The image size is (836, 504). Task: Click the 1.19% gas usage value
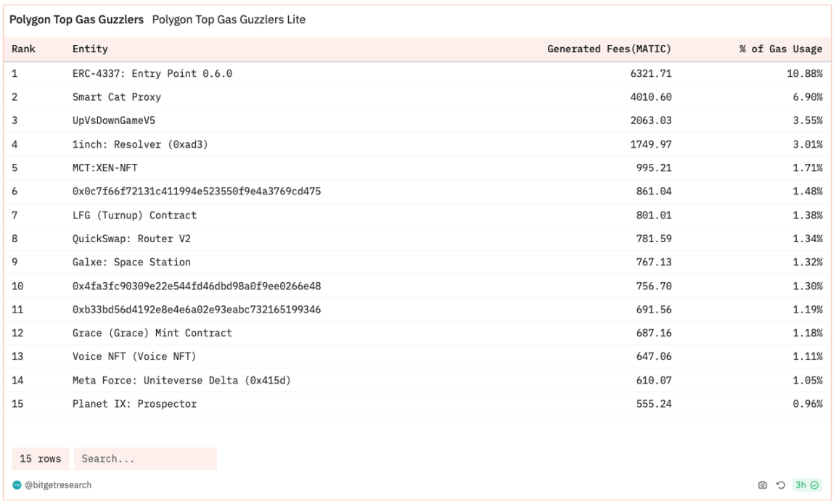(808, 310)
